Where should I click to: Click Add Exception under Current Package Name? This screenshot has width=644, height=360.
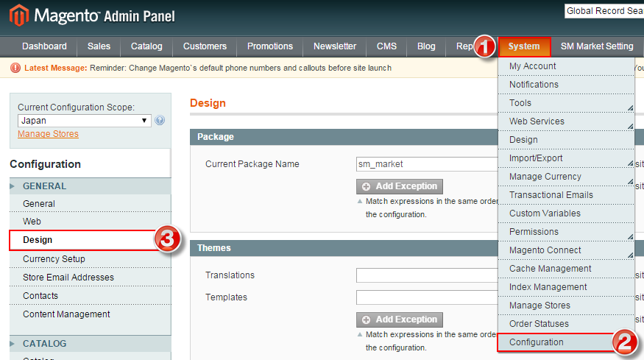coord(400,186)
